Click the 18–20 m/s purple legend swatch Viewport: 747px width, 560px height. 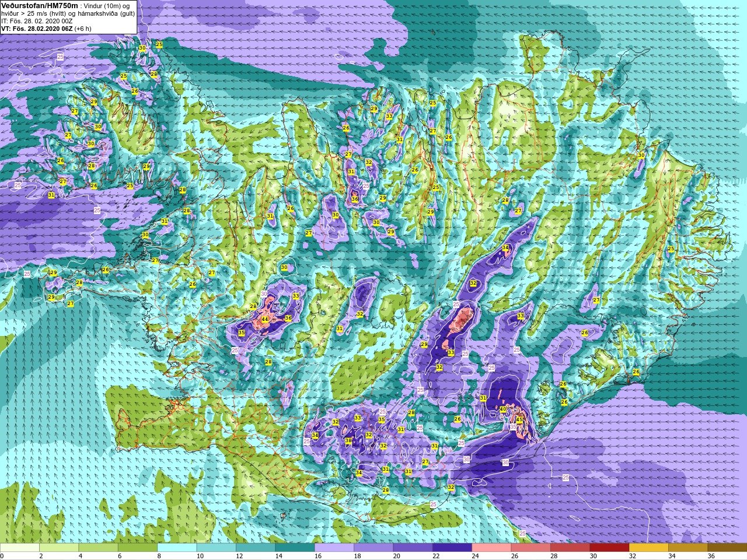point(373,548)
